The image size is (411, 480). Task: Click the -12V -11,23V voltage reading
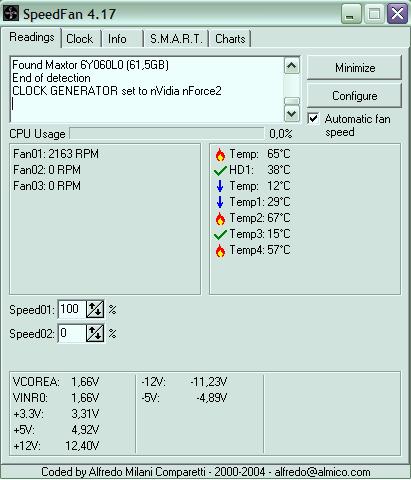[x=184, y=382]
